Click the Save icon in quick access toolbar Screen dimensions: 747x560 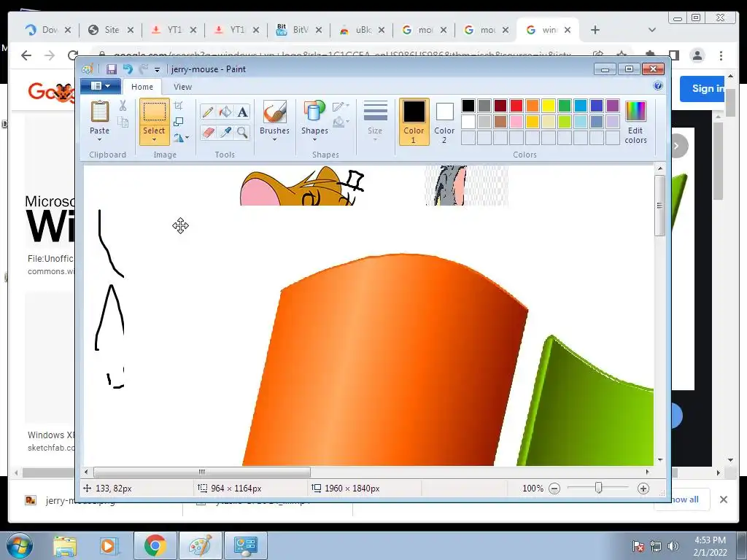click(111, 69)
